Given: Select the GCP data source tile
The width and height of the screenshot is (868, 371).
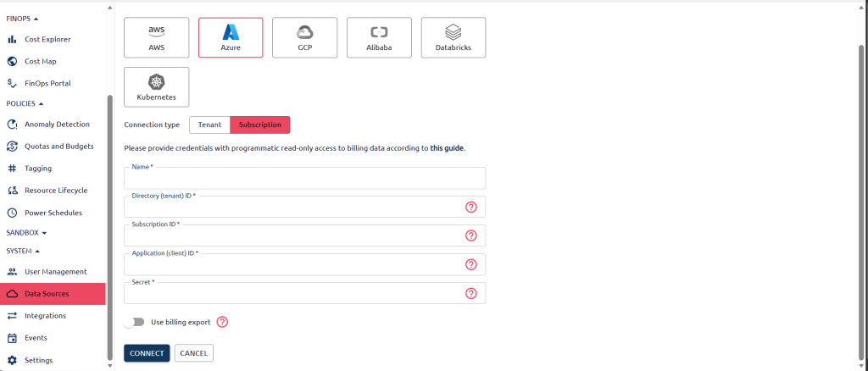Looking at the screenshot, I should 305,37.
